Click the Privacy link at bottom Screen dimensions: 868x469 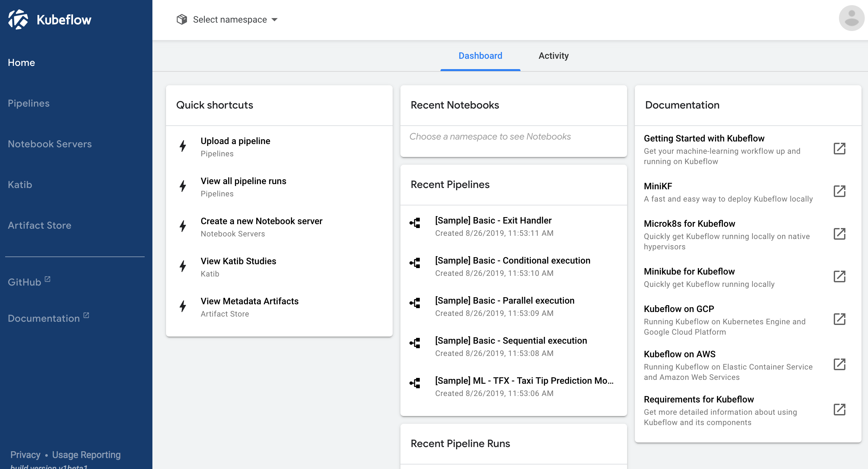(25, 454)
